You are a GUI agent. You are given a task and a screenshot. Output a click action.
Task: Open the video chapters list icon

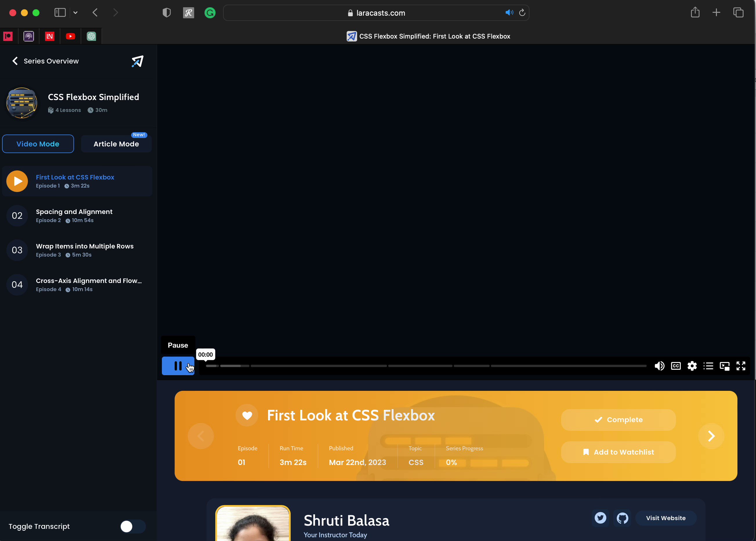point(708,366)
